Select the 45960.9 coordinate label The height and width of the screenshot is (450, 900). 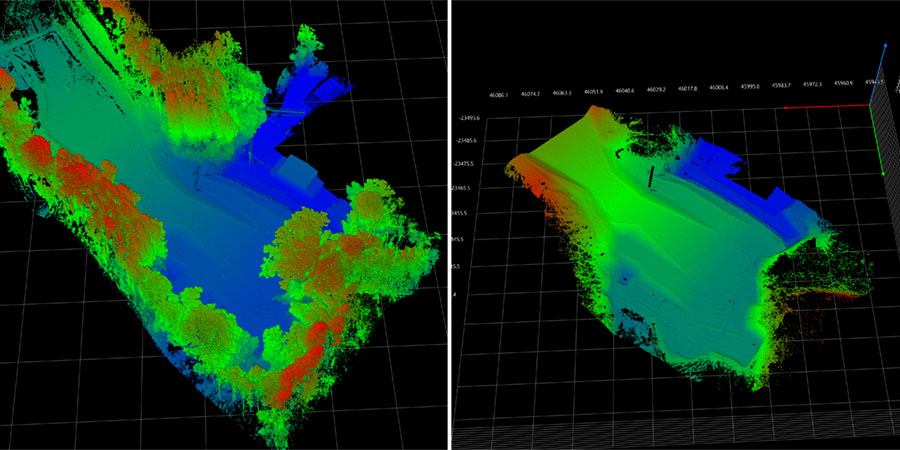coord(843,82)
